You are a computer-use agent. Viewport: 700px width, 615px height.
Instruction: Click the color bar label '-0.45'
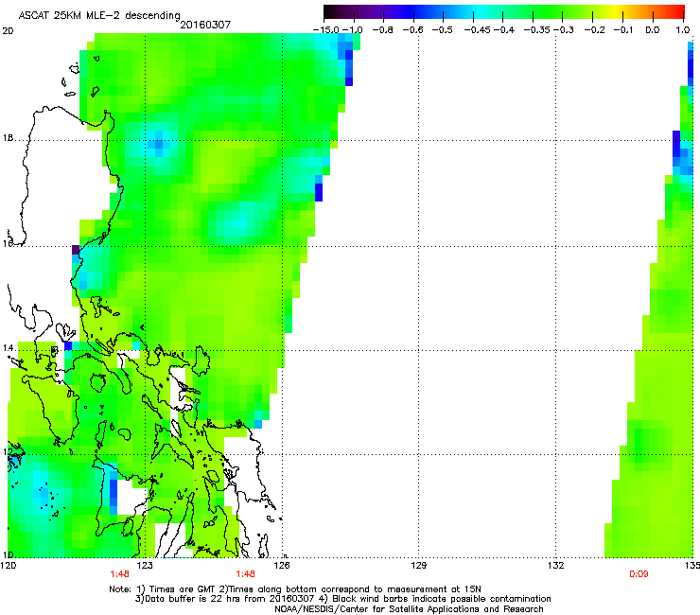pos(478,30)
